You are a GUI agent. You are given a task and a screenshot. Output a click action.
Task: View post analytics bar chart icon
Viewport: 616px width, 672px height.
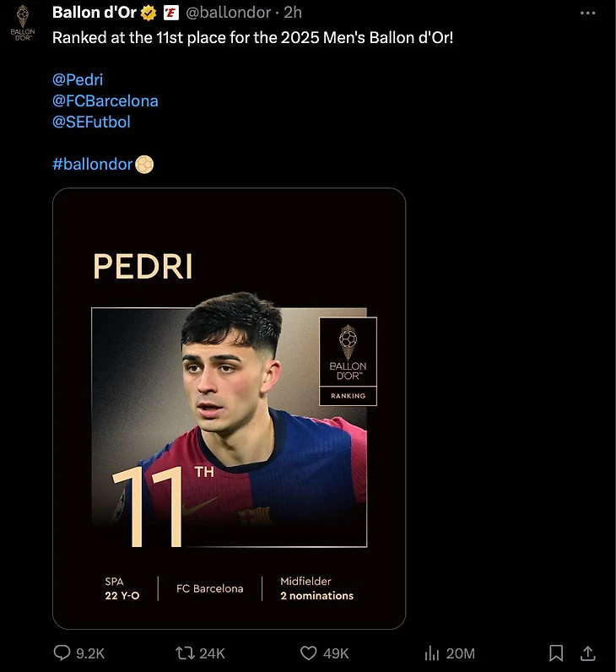point(432,653)
